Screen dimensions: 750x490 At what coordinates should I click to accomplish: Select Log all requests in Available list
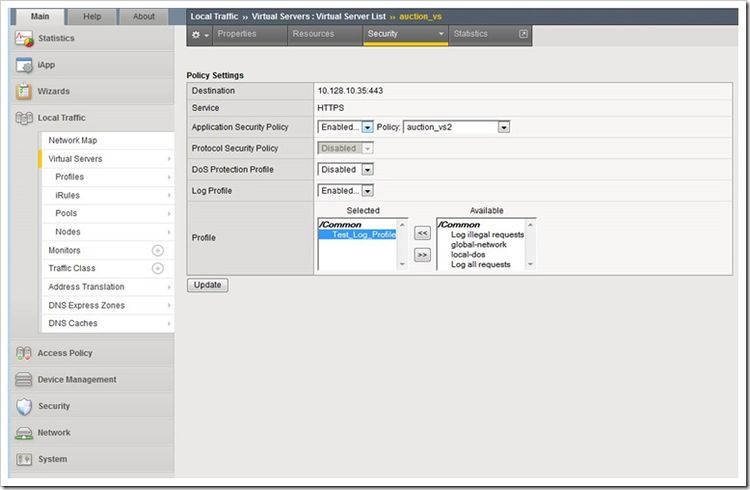pyautogui.click(x=481, y=265)
